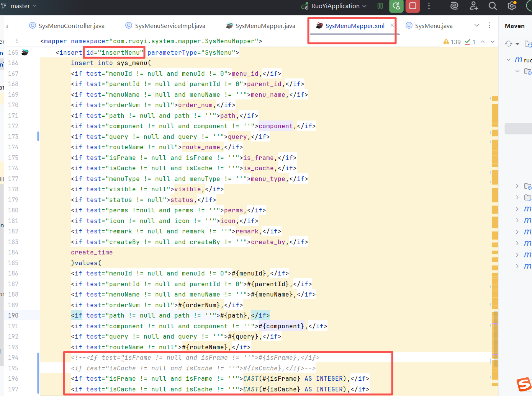Click the Sogou input method icon
This screenshot has width=532, height=396.
pyautogui.click(x=524, y=385)
